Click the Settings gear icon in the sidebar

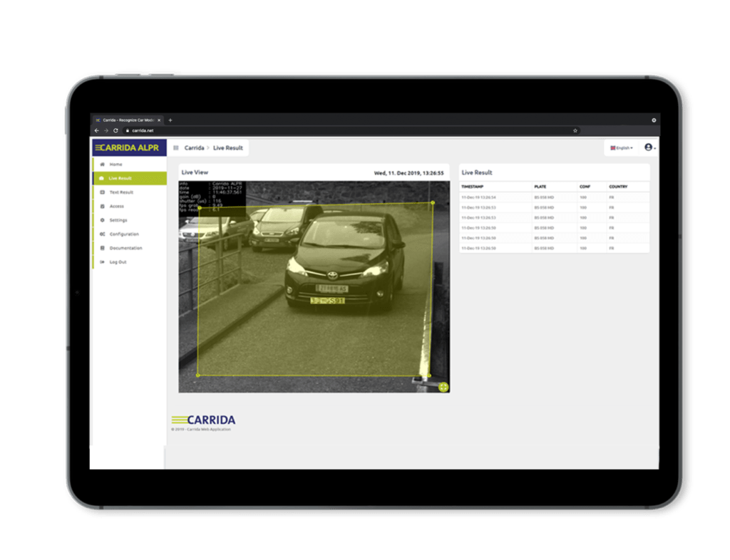coord(103,220)
